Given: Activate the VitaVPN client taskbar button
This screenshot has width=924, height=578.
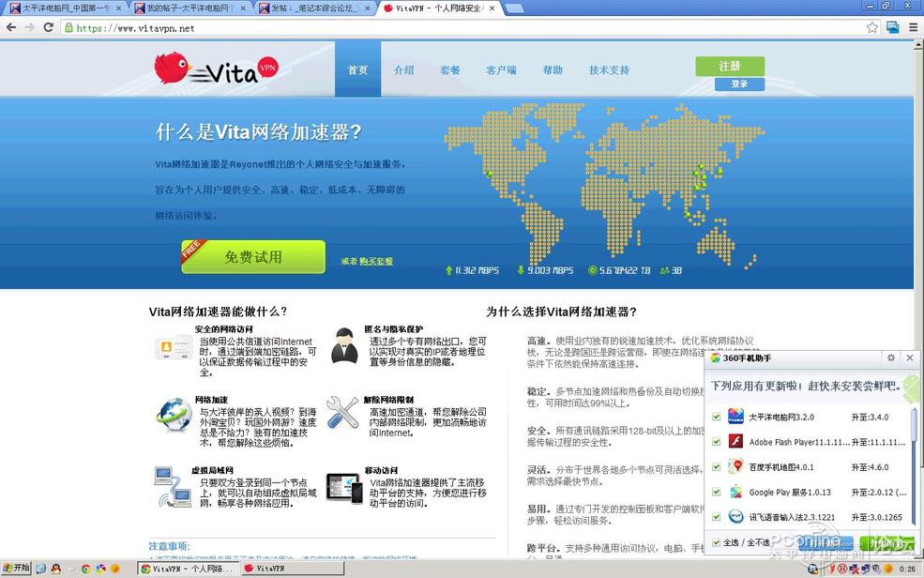Looking at the screenshot, I should coord(292,569).
